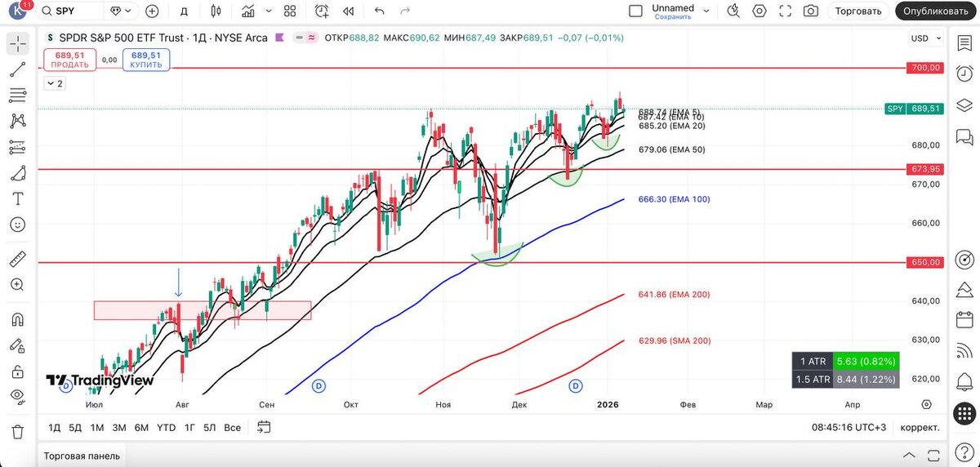980x467 pixels.
Task: Switch the chart to fullscreen mode
Action: pos(786,11)
